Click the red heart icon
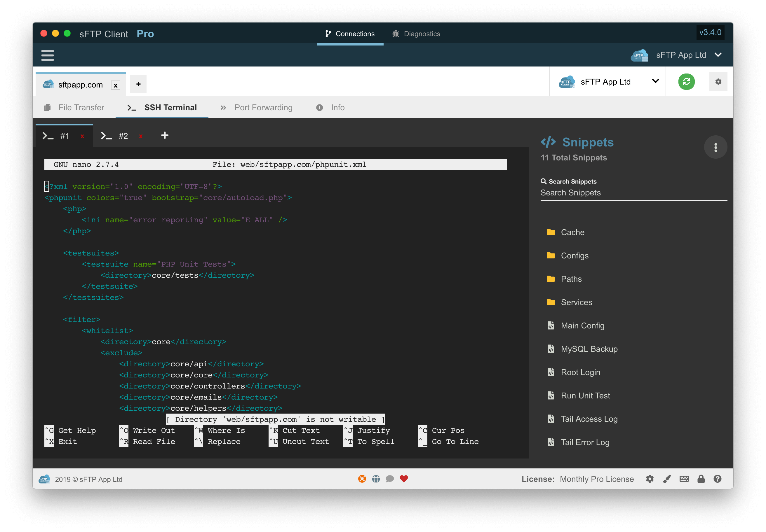 tap(404, 479)
